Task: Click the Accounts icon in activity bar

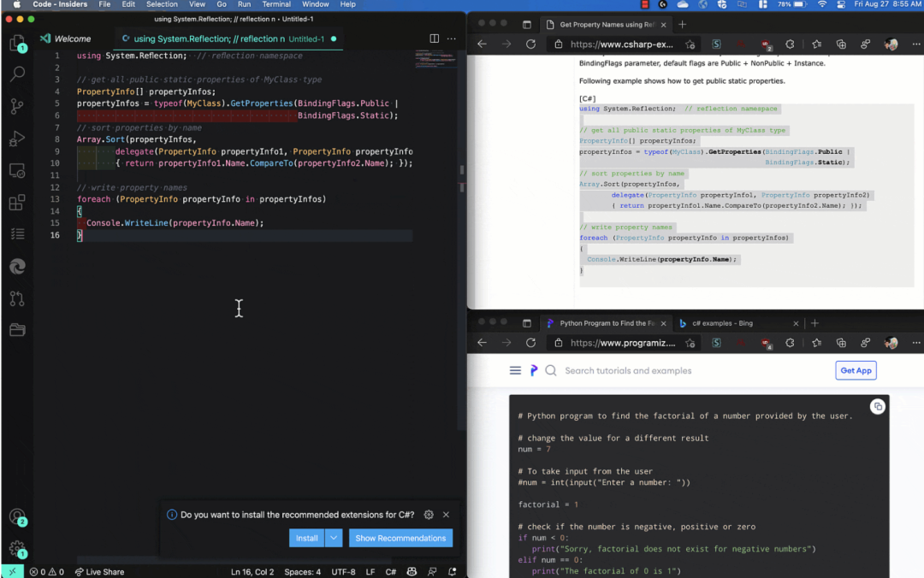Action: tap(16, 516)
